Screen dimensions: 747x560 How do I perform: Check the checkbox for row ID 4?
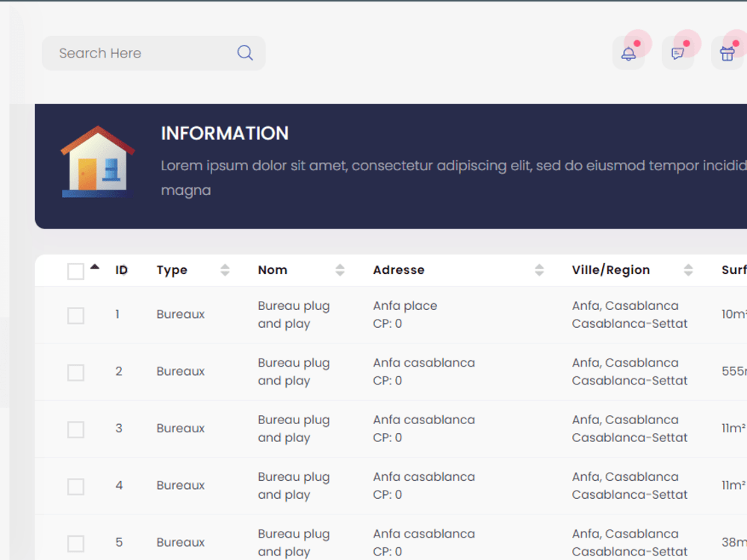pyautogui.click(x=75, y=487)
